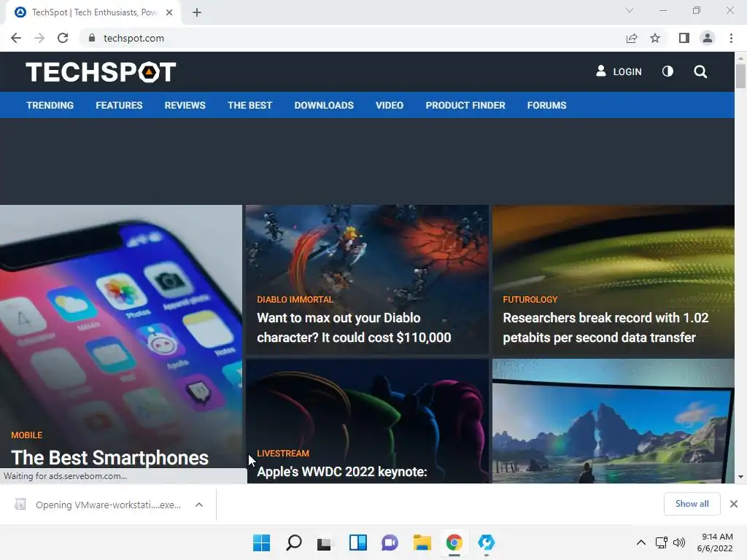Open the clock showing 9:14 AM
Screen dimensions: 747x560
715,542
